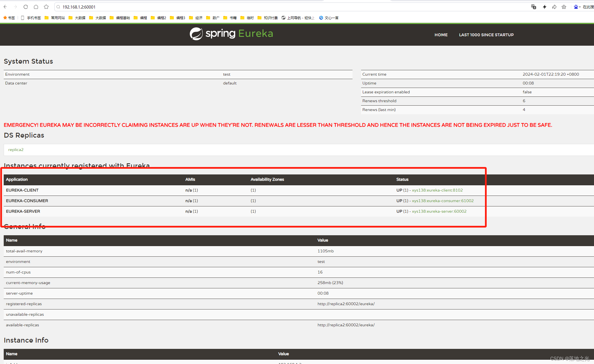Open the 书签 starred bookmarks item
The height and width of the screenshot is (364, 594).
coord(9,18)
